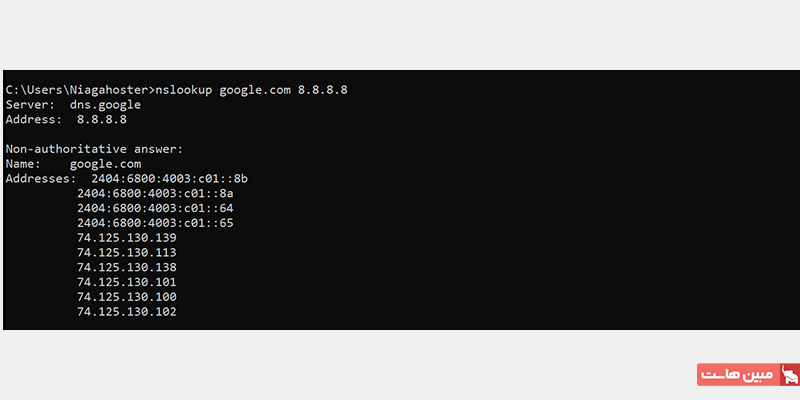Click IP address 74.125.130.100
The width and height of the screenshot is (800, 400).
[127, 297]
